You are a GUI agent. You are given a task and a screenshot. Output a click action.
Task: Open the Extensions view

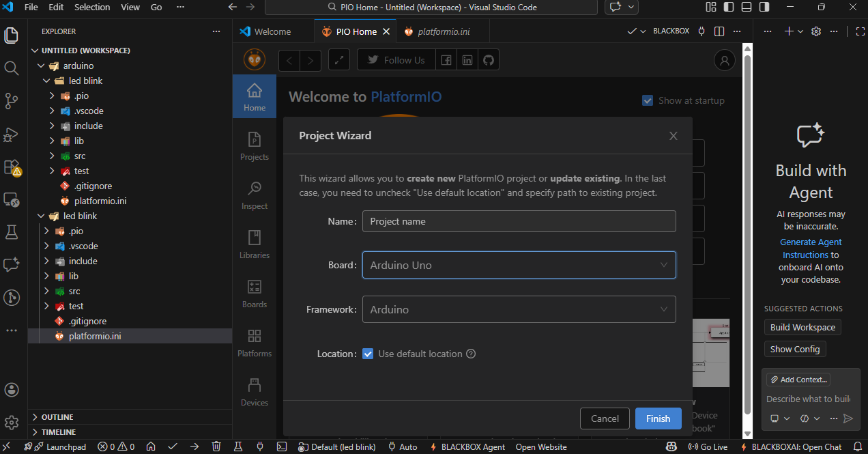pos(12,167)
